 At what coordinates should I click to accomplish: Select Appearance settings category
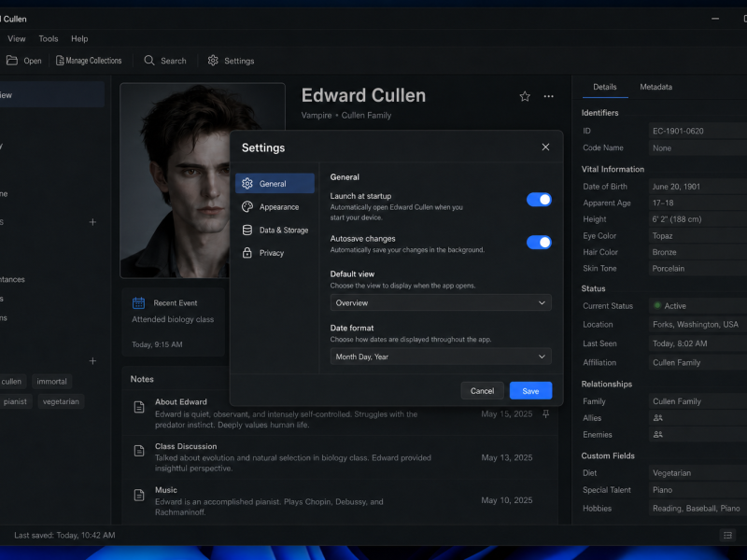[275, 206]
